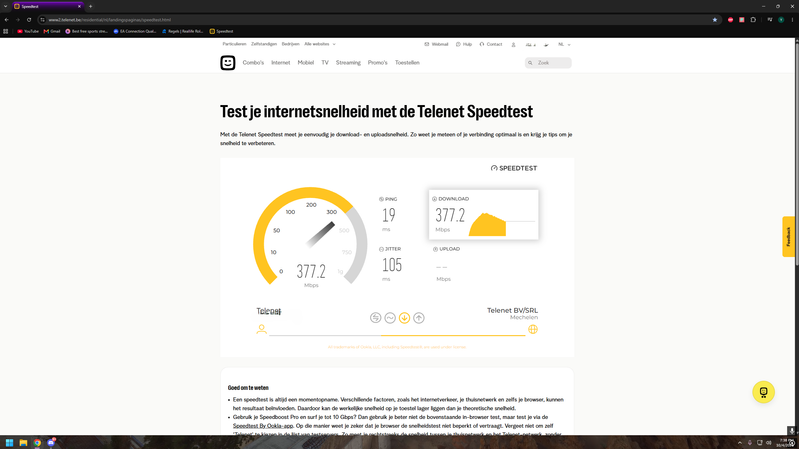
Task: Click the SPEEDTEST logo text
Action: tap(514, 168)
